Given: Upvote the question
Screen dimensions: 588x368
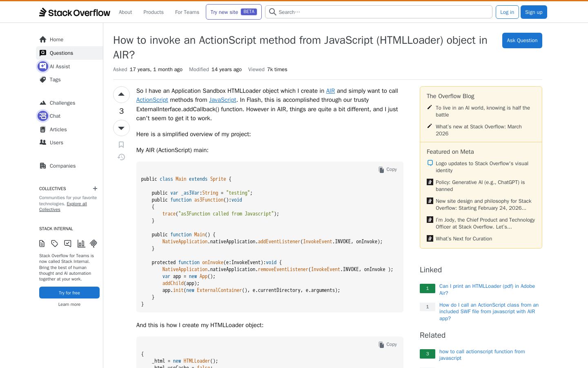Looking at the screenshot, I should [121, 94].
